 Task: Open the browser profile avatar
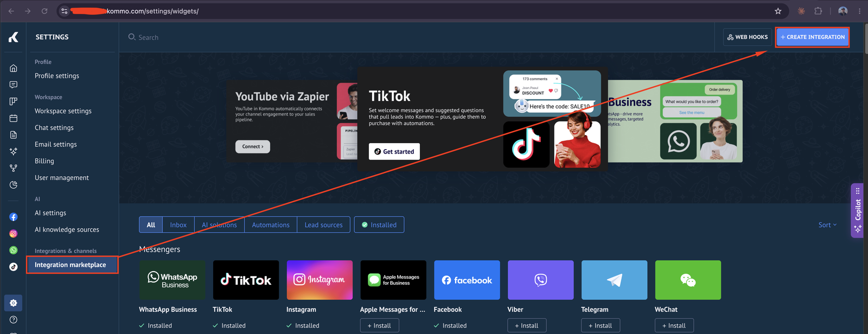(843, 11)
